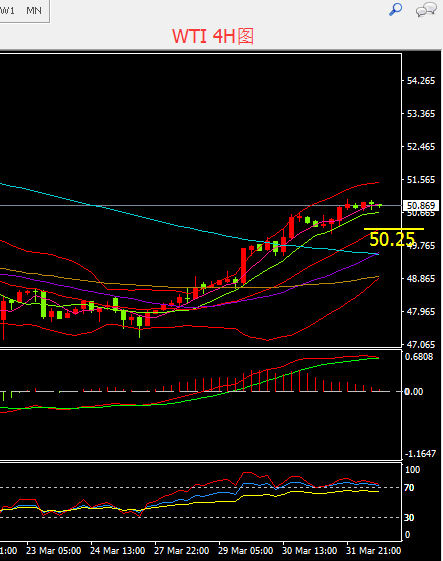Open the chat bubbles icon
The width and height of the screenshot is (443, 561).
(x=426, y=9)
